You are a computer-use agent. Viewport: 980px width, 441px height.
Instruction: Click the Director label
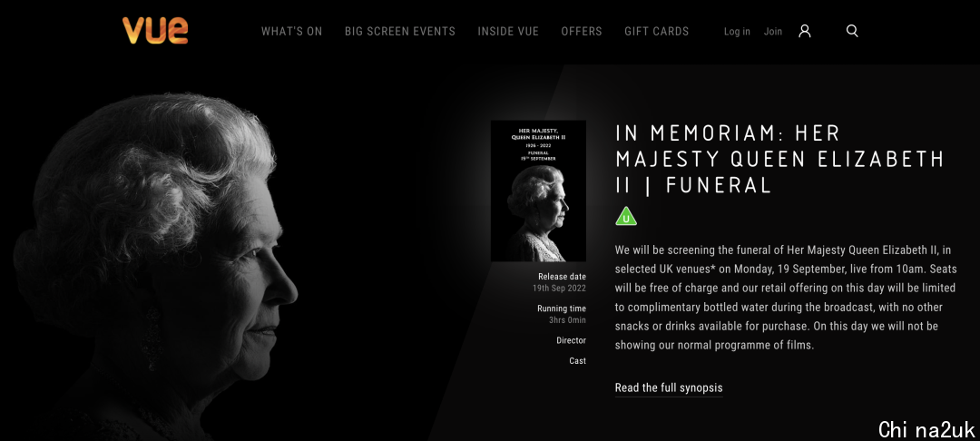coord(572,340)
